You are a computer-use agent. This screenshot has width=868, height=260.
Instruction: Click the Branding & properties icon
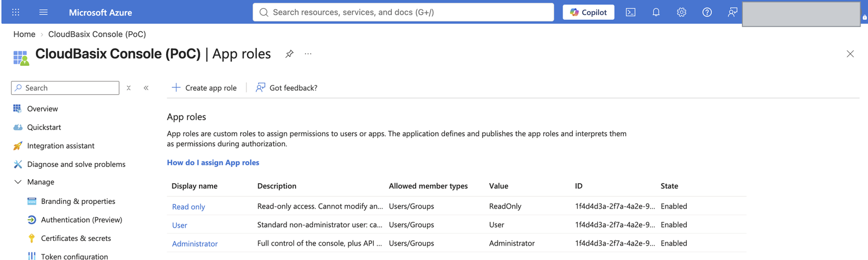point(32,201)
